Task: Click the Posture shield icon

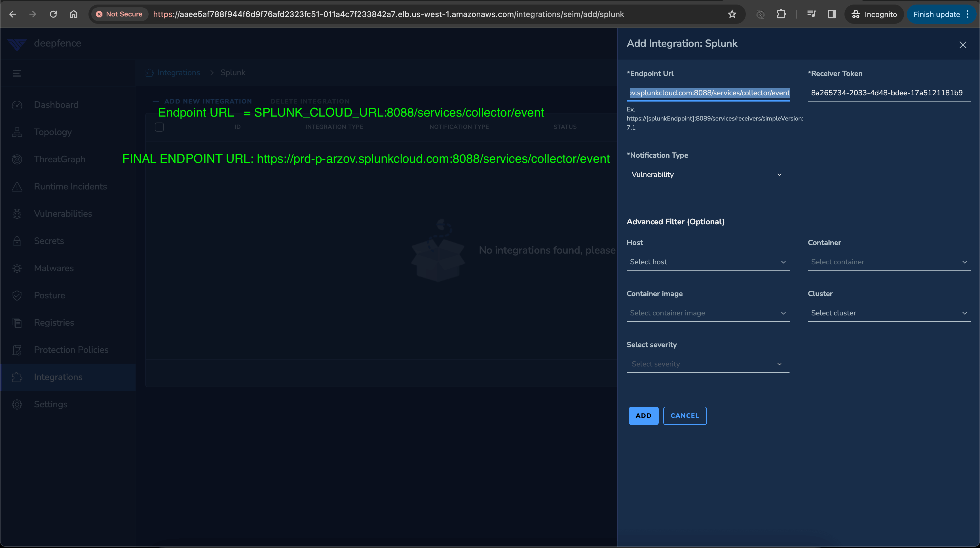Action: click(x=17, y=295)
